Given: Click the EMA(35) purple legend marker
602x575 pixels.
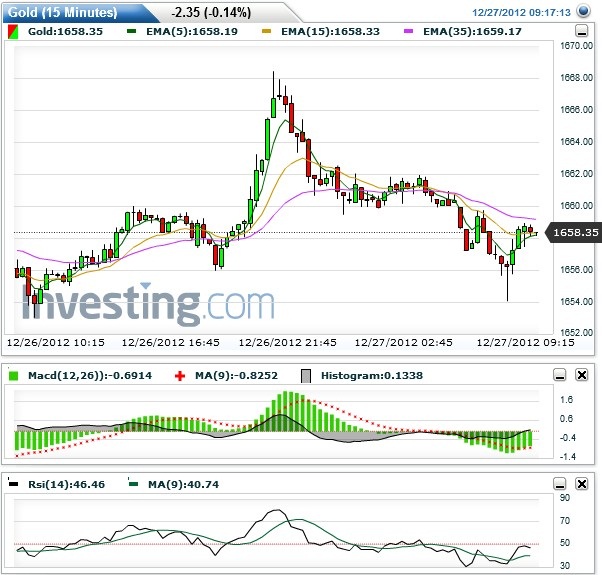Looking at the screenshot, I should coord(408,31).
